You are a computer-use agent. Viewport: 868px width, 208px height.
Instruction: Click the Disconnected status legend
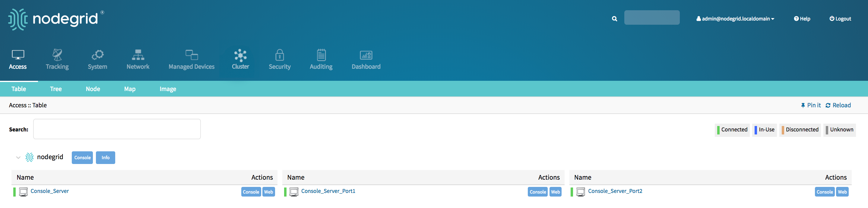[800, 130]
